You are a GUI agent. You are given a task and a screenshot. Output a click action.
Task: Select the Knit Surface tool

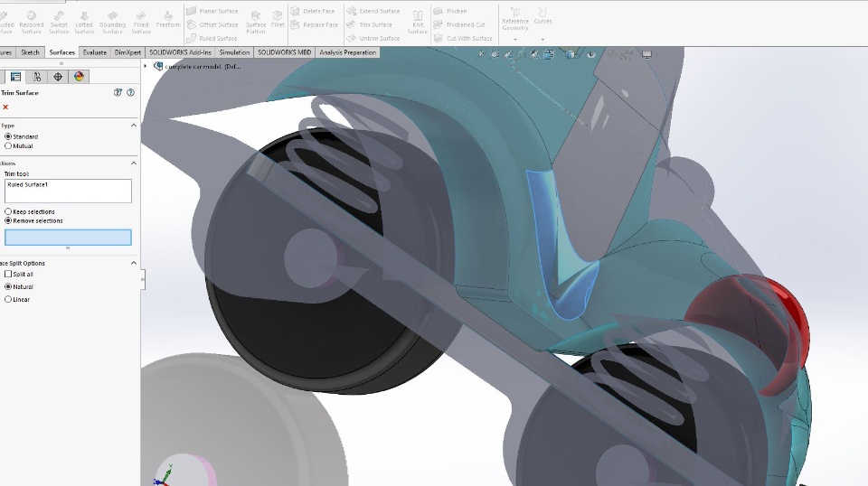tap(418, 22)
